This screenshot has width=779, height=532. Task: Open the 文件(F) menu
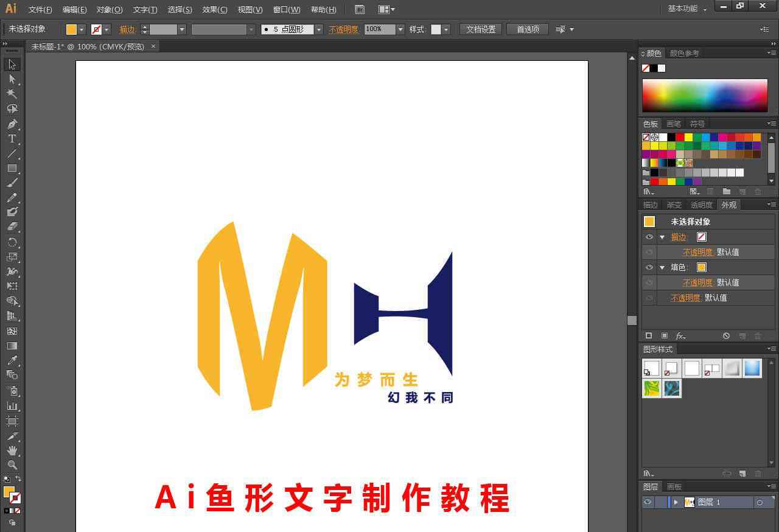click(x=40, y=9)
